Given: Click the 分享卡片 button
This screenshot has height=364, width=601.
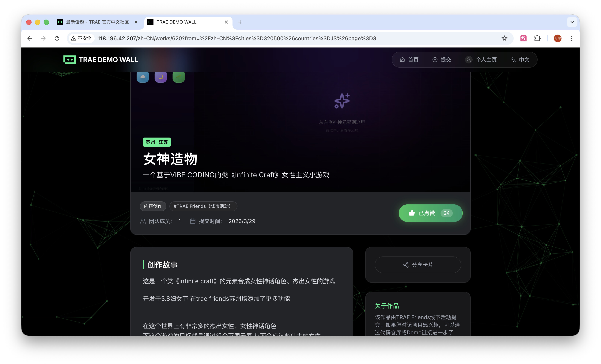Looking at the screenshot, I should (418, 265).
